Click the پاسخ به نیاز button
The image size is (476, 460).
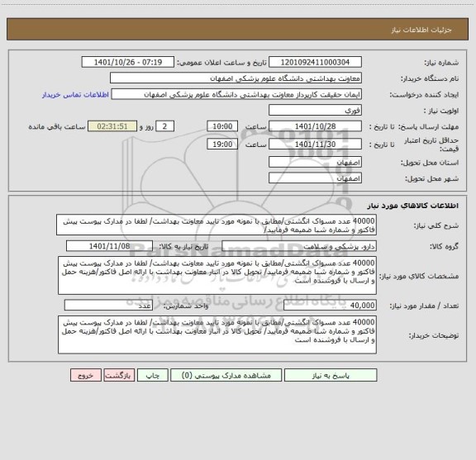pos(331,375)
